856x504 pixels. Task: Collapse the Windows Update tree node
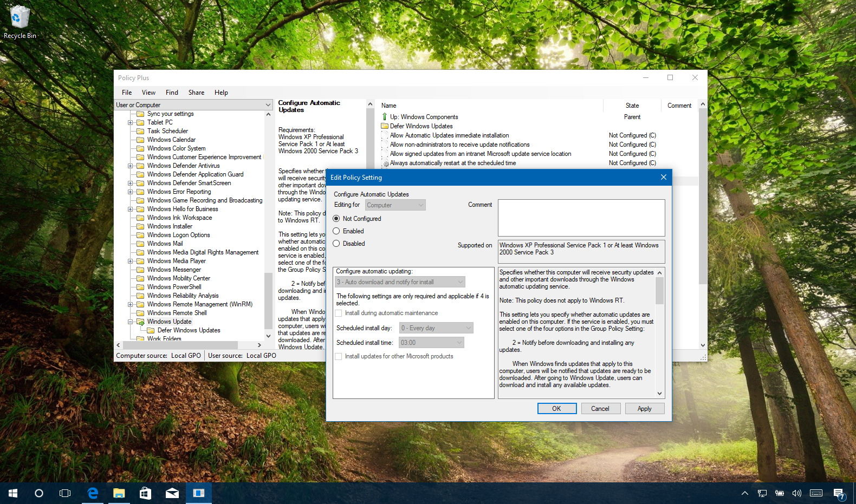[130, 322]
